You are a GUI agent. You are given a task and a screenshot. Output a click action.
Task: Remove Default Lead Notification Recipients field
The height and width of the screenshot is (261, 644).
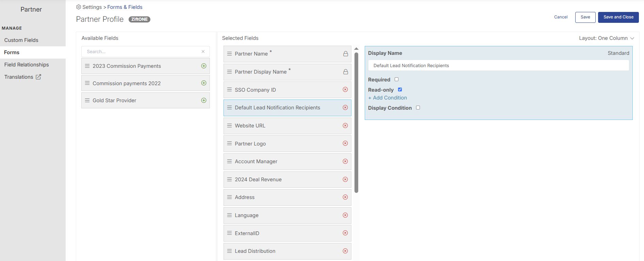345,107
